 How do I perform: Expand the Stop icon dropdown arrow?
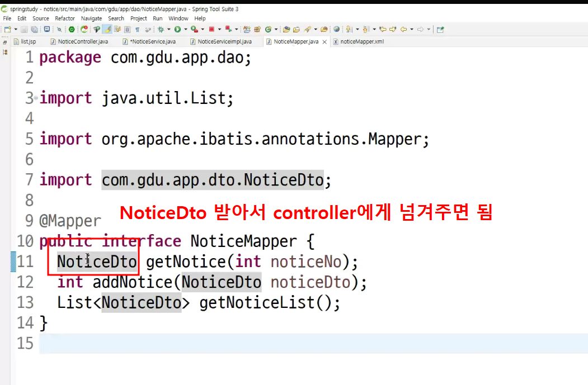(219, 29)
